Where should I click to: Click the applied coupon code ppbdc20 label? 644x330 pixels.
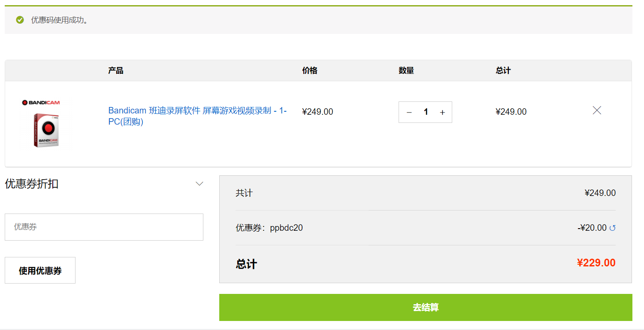pyautogui.click(x=286, y=228)
